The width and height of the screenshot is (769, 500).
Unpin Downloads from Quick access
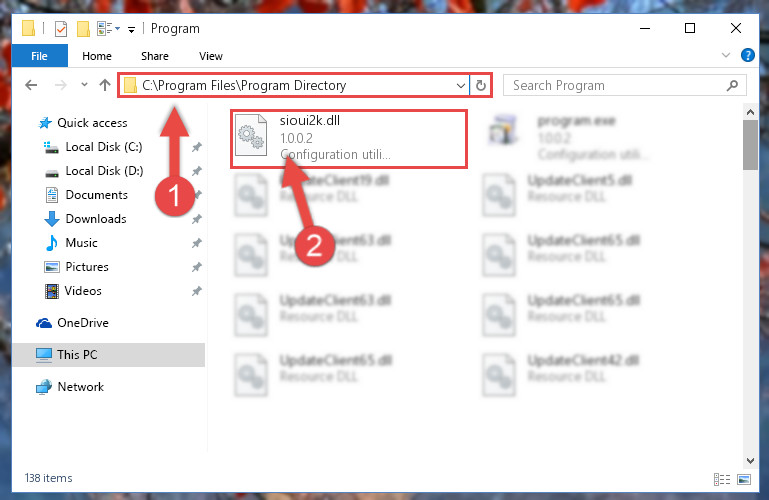point(197,219)
